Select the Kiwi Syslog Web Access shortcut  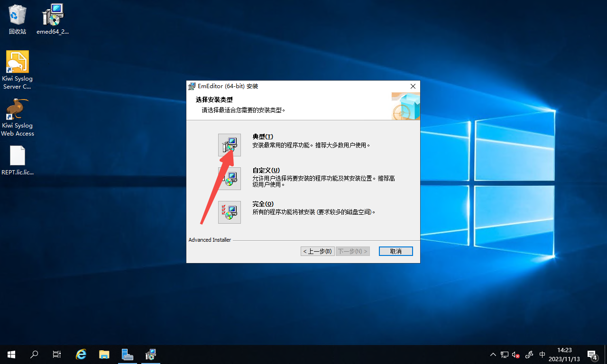[18, 116]
